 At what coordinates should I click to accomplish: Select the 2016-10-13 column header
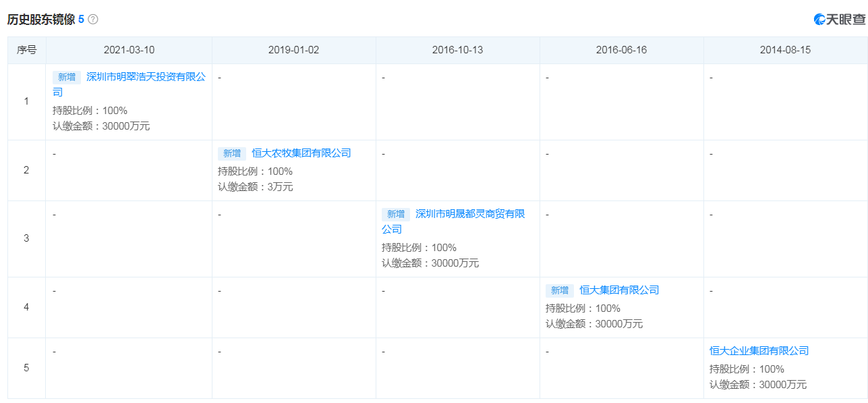pyautogui.click(x=458, y=50)
